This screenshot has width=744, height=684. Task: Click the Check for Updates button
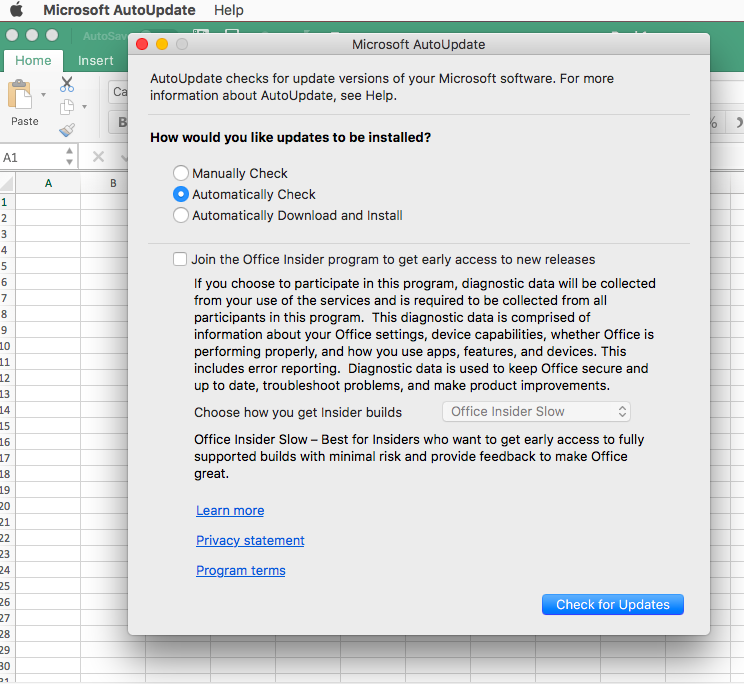coord(612,604)
